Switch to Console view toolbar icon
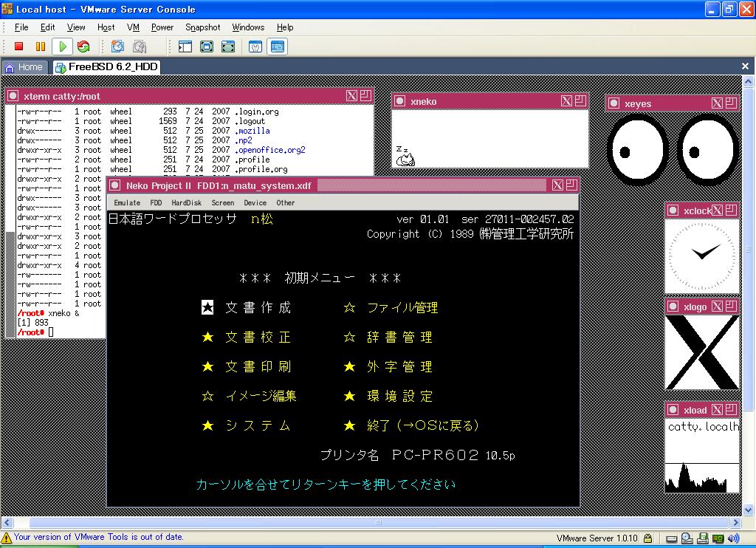756x548 pixels. point(278,47)
